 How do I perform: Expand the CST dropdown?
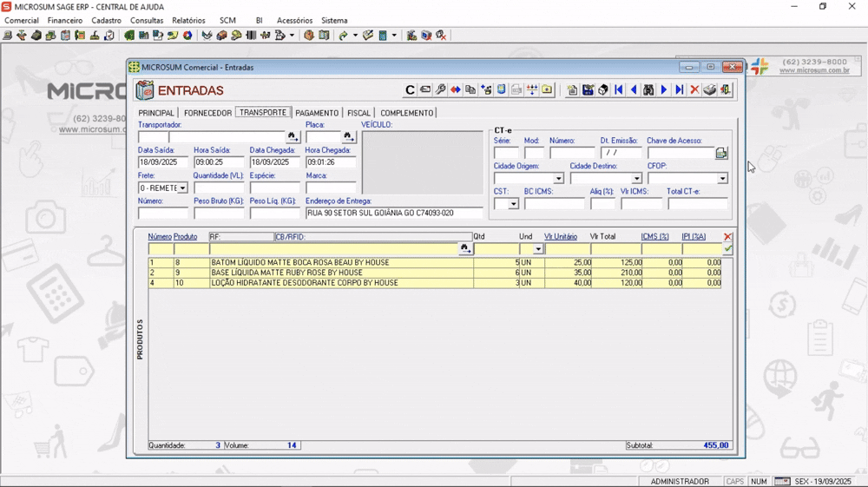pos(513,204)
